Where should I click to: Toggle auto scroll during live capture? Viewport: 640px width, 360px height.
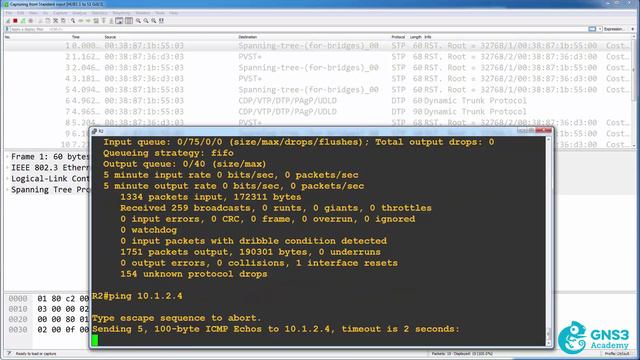point(119,20)
